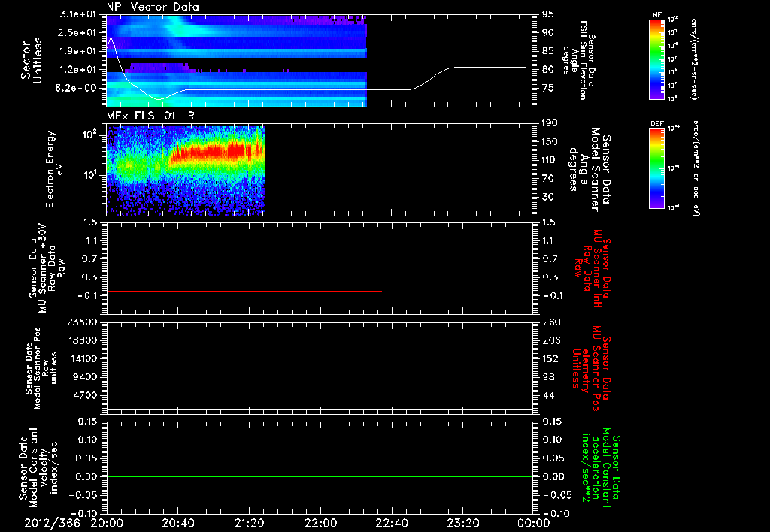Click the "Model Scanner Pos Raw unitless" axis label
This screenshot has width=770, height=532.
(x=41, y=368)
